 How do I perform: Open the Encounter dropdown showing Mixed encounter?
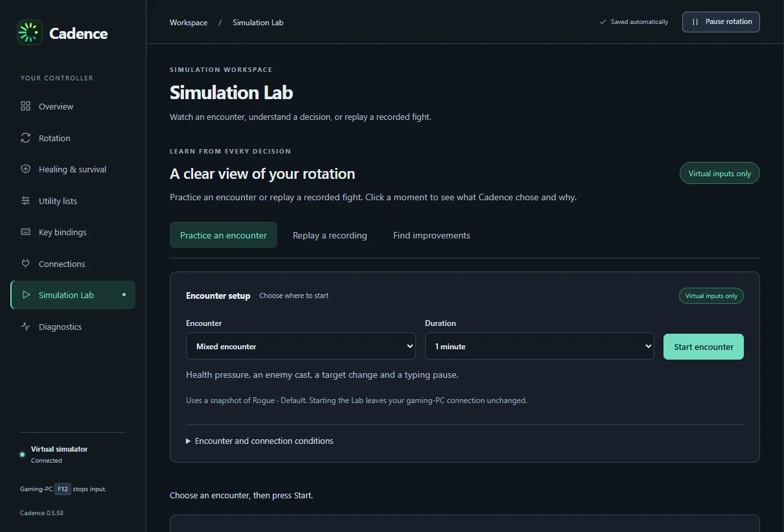[x=301, y=346]
